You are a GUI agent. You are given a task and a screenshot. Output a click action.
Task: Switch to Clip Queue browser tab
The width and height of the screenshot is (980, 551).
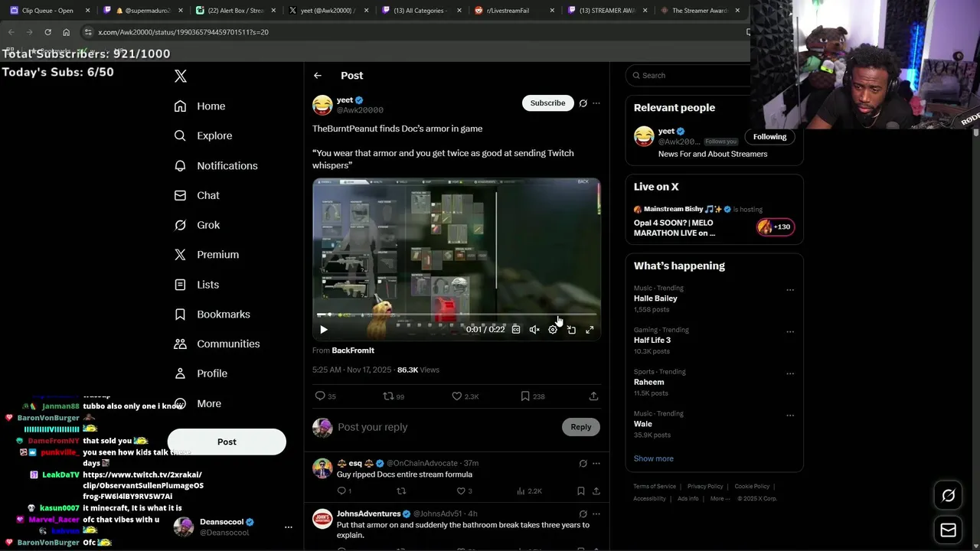click(x=51, y=11)
